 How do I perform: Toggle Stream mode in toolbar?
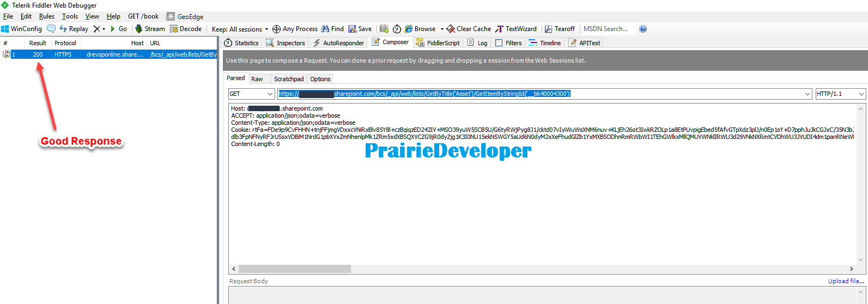click(x=150, y=29)
